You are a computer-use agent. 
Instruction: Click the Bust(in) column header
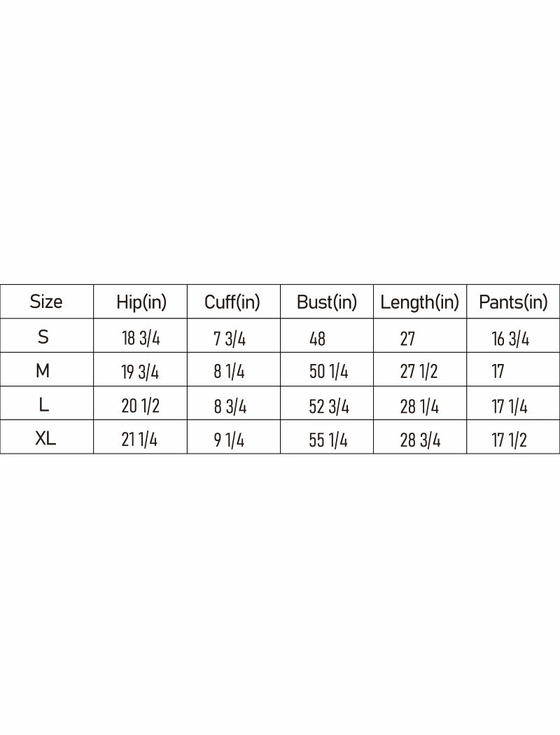click(327, 302)
